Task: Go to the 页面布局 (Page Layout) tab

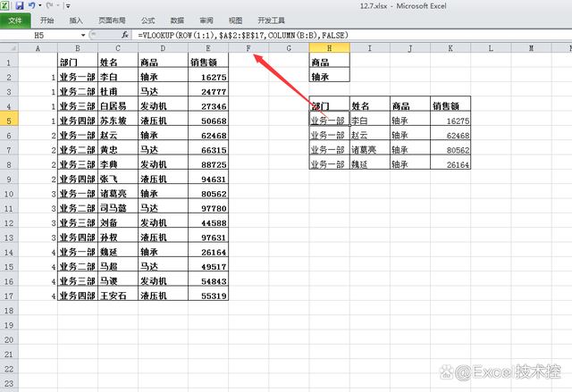Action: coord(112,20)
